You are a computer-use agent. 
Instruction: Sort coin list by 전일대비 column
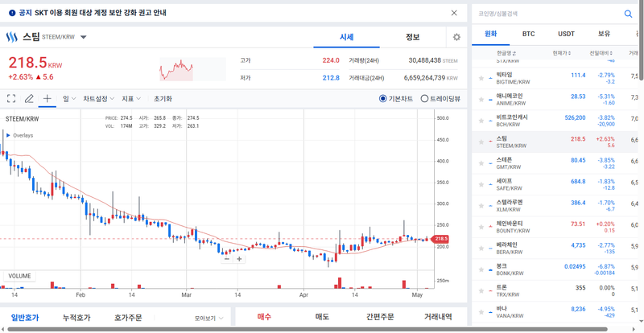(x=601, y=53)
